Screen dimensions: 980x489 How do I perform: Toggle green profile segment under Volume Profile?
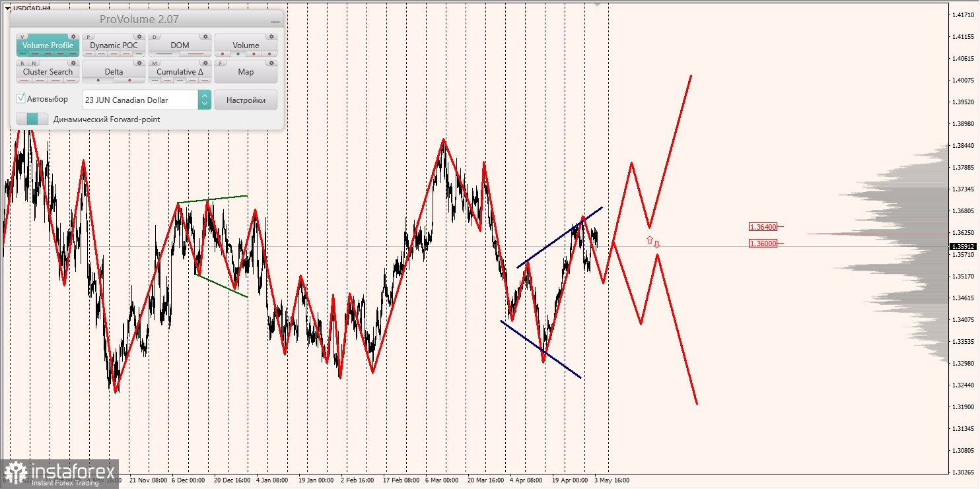point(23,54)
